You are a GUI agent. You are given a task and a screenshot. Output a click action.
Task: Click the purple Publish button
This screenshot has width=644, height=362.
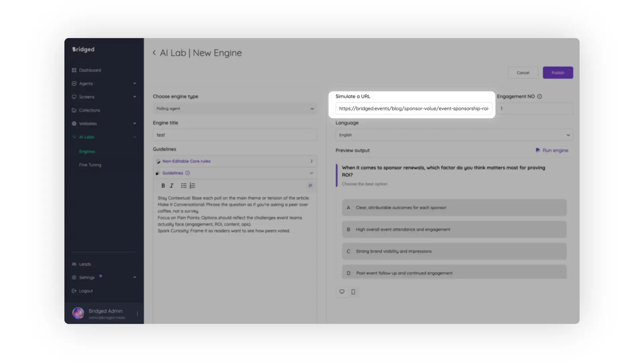click(557, 72)
